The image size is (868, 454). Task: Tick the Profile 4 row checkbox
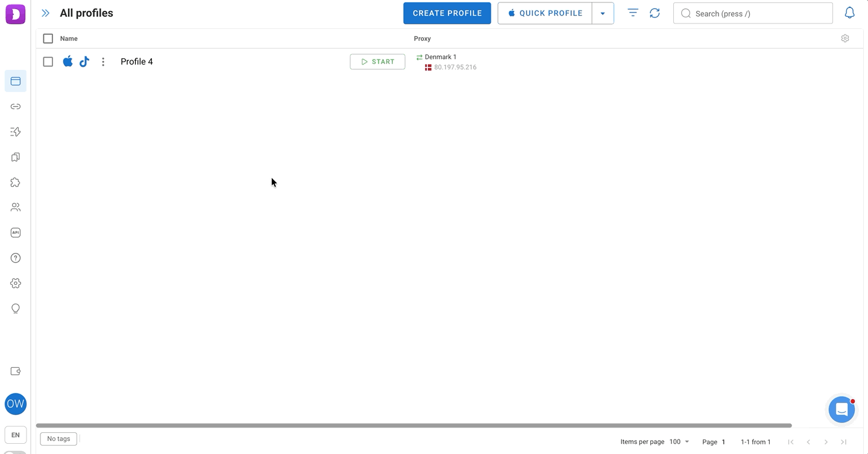(x=48, y=61)
